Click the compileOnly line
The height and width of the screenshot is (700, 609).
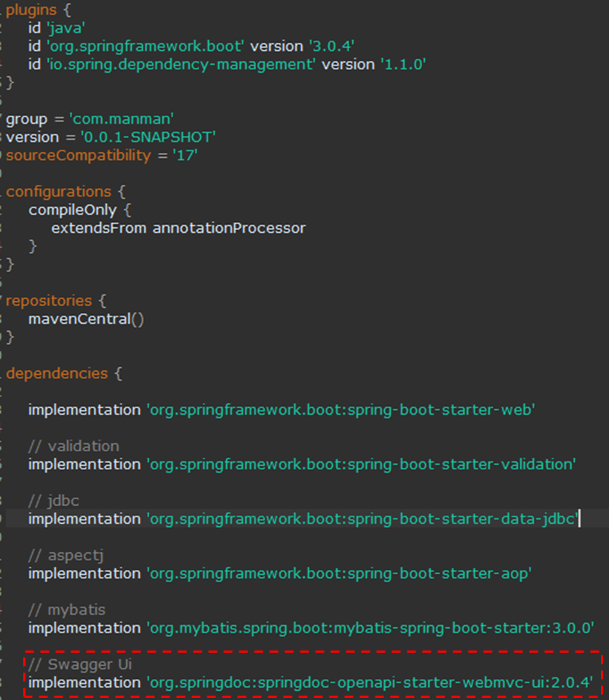coord(80,210)
